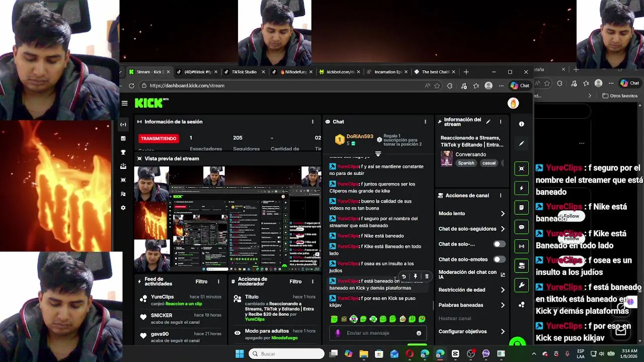Image resolution: width=644 pixels, height=362 pixels.
Task: Open the Windows Start menu
Action: point(239,354)
